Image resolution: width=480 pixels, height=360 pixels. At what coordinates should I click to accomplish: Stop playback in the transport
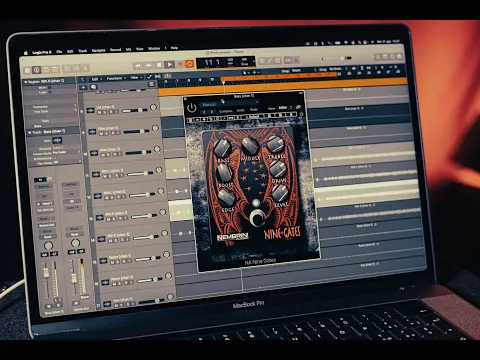coord(159,65)
